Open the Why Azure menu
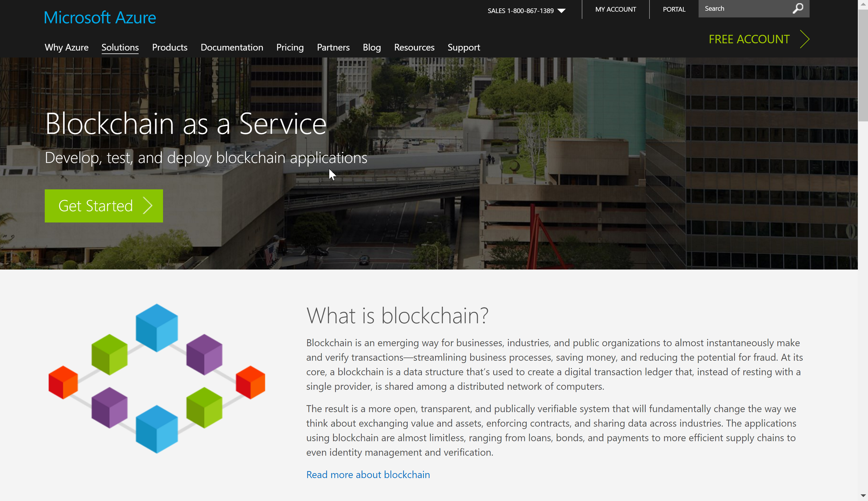The width and height of the screenshot is (868, 501). click(67, 47)
